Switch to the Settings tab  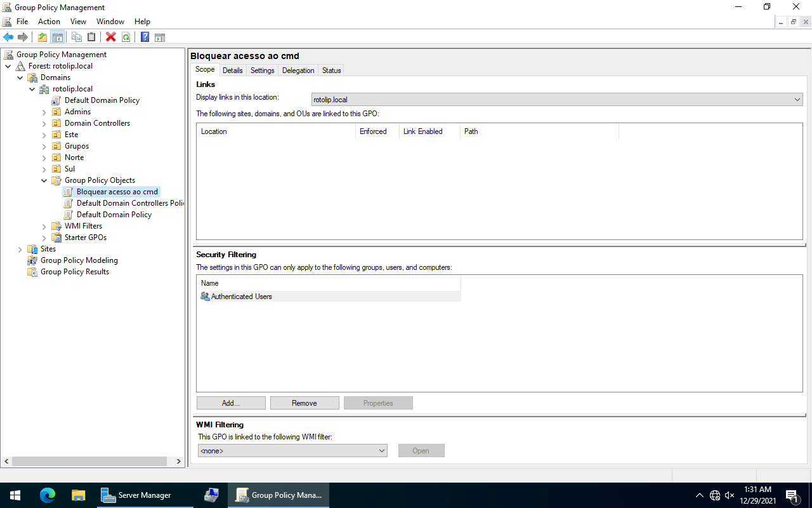[x=262, y=70]
